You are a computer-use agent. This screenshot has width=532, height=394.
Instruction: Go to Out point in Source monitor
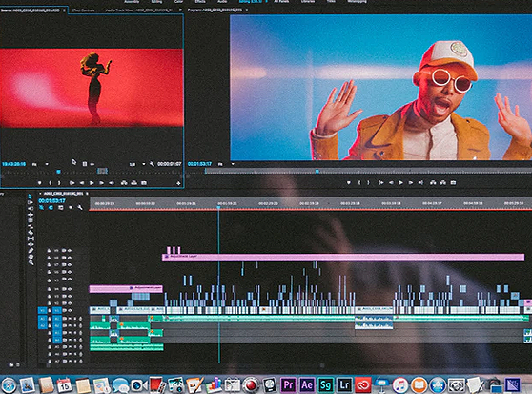[112, 183]
